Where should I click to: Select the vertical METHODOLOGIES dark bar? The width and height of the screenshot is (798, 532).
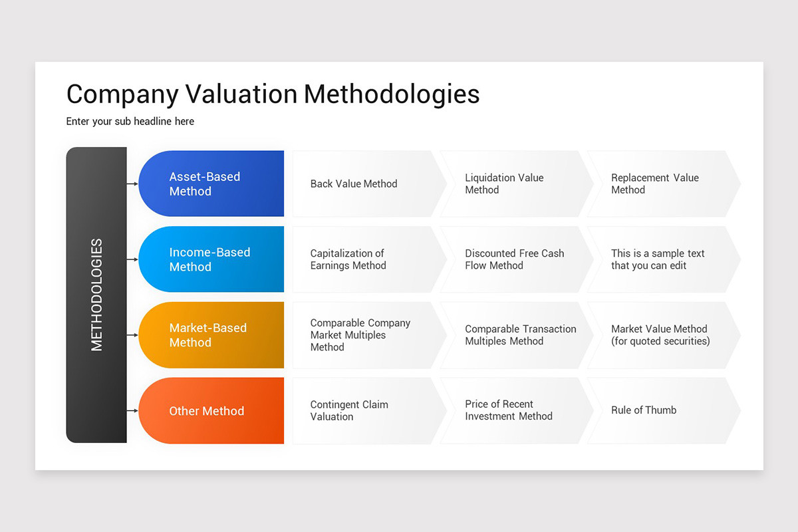[96, 295]
